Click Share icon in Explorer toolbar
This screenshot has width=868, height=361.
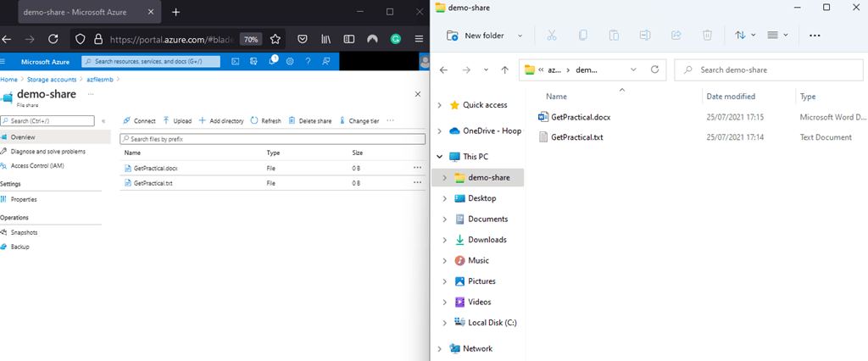coord(676,36)
